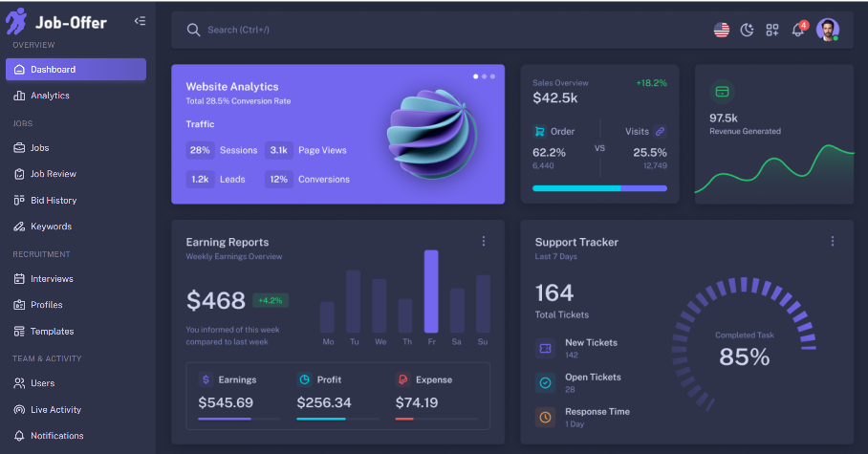Click the 3.1k Page Views badge
This screenshot has width=868, height=454.
tap(278, 150)
